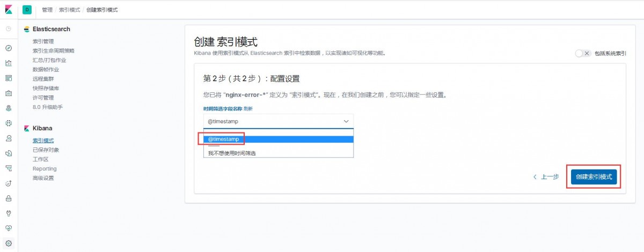This screenshot has height=252, width=644.
Task: Open Canvas icon in sidebar
Action: point(9,93)
